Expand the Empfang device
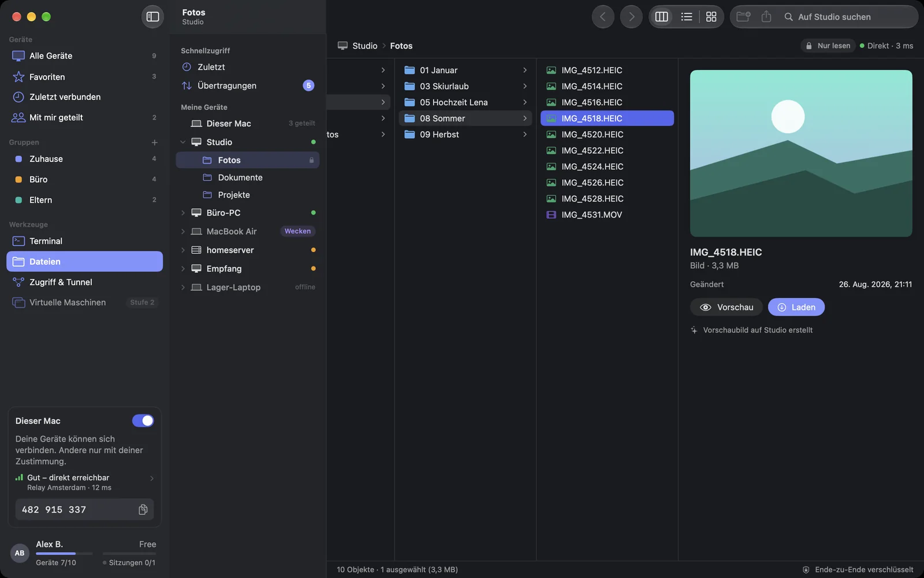Image resolution: width=924 pixels, height=578 pixels. tap(183, 269)
